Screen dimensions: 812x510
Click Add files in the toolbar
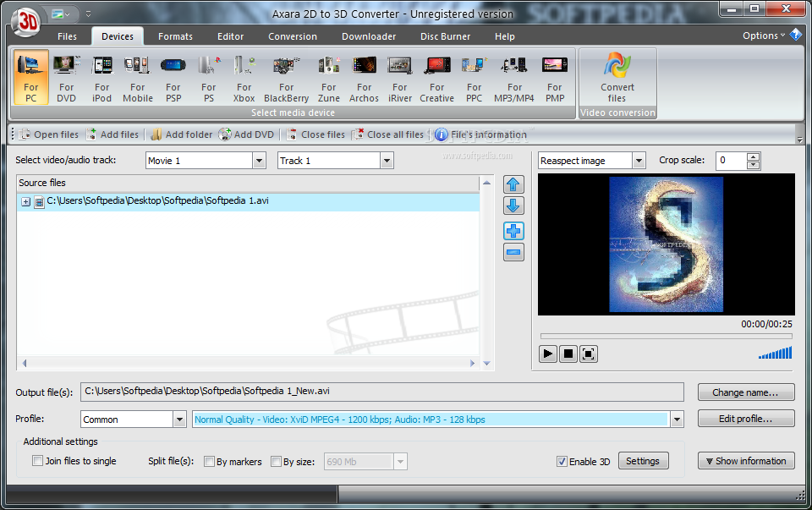pos(112,134)
